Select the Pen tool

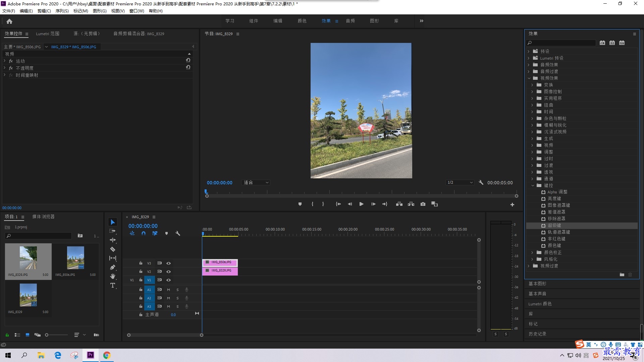tap(113, 267)
